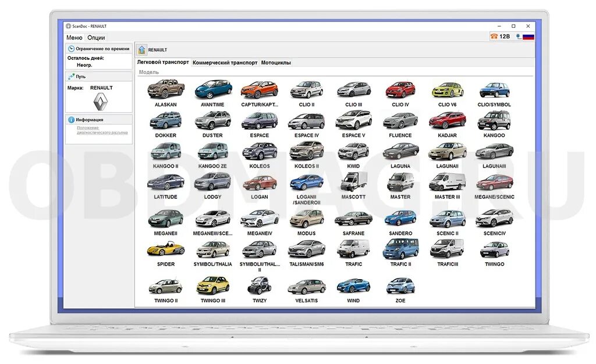Click the USB adapter status icon

pos(519,37)
